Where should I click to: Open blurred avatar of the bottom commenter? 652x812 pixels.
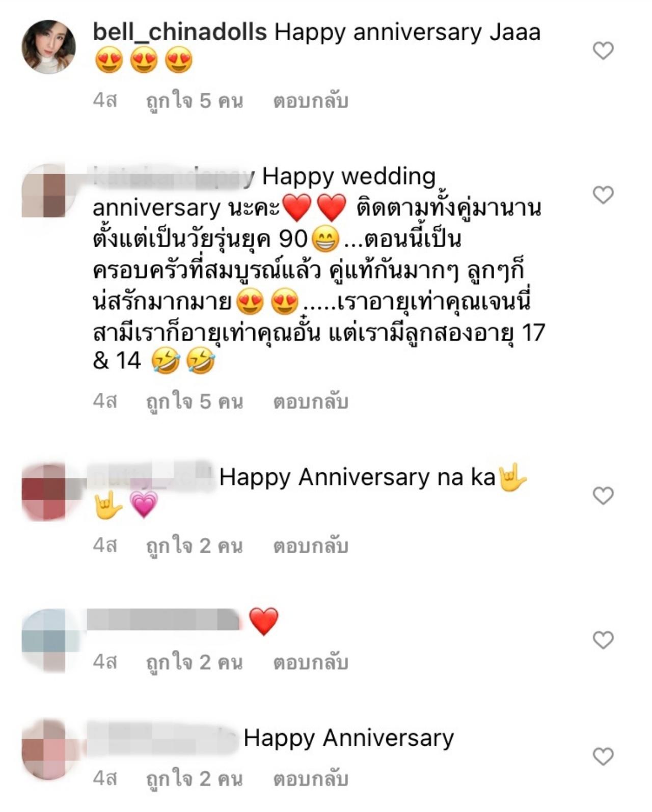[48, 750]
